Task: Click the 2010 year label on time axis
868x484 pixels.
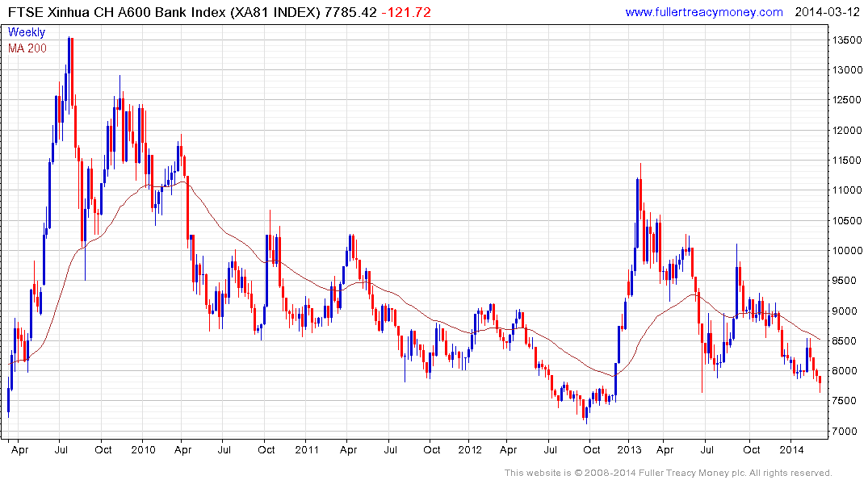Action: click(x=144, y=449)
